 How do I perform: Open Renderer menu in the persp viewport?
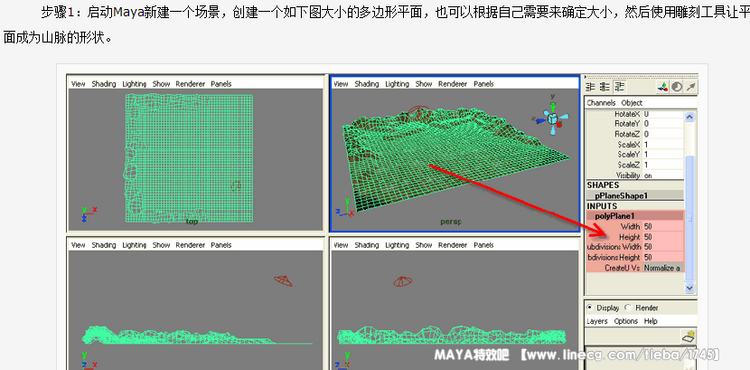tap(452, 84)
